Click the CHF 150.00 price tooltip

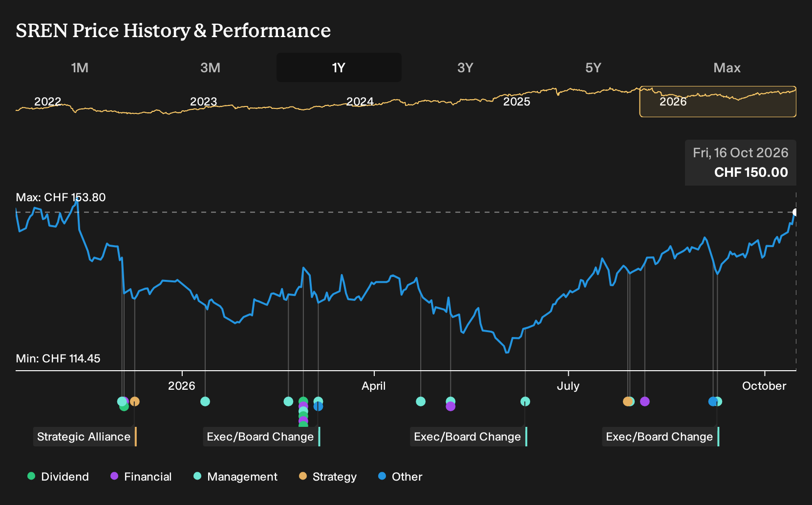tap(740, 163)
